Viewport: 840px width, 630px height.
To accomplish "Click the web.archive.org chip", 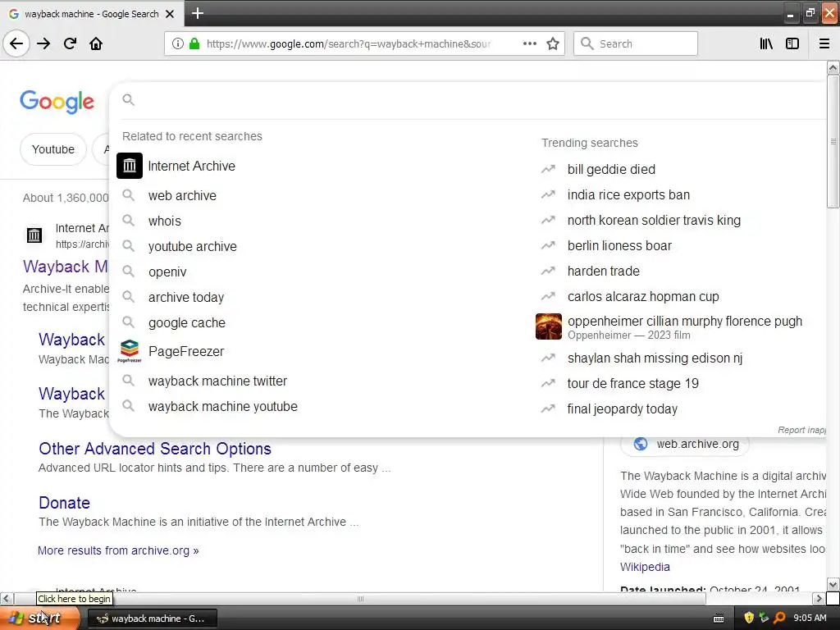I will tap(685, 444).
